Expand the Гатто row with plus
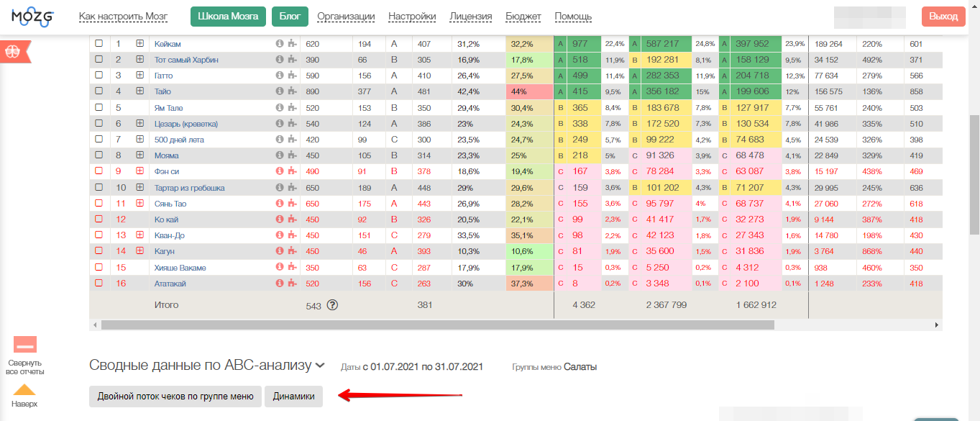Viewport: 980px width, 421px height. click(x=140, y=76)
